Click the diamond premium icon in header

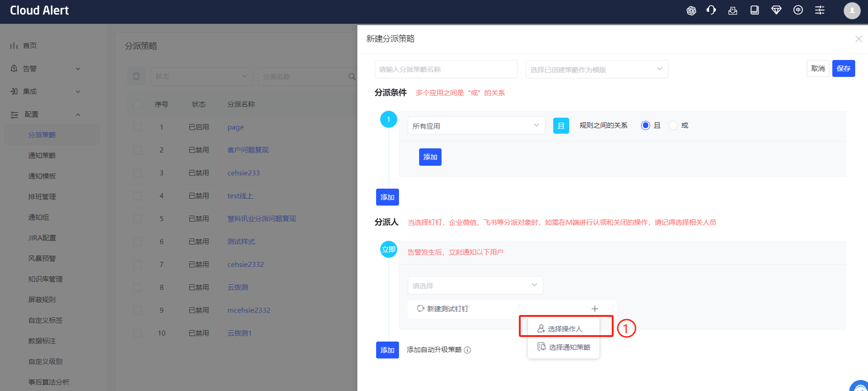[776, 10]
